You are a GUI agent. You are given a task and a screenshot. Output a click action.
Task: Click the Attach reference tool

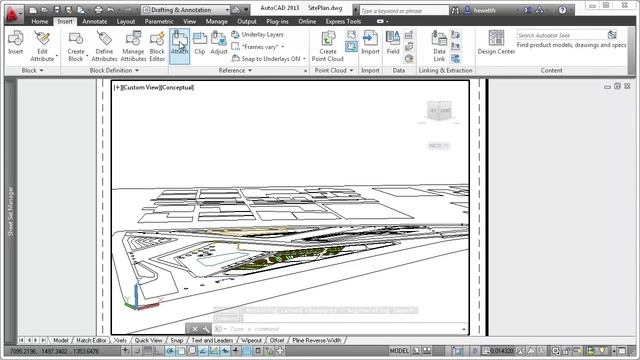click(x=180, y=46)
